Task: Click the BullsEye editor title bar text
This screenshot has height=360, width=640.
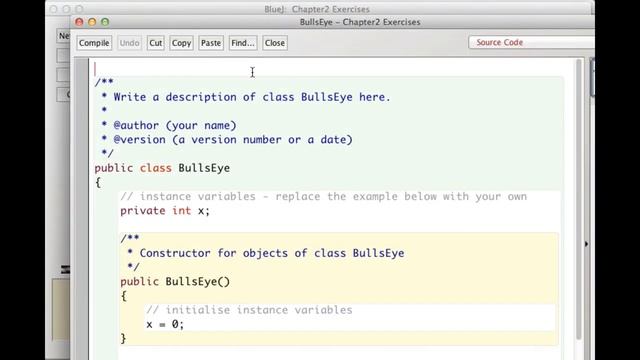Action: click(360, 22)
